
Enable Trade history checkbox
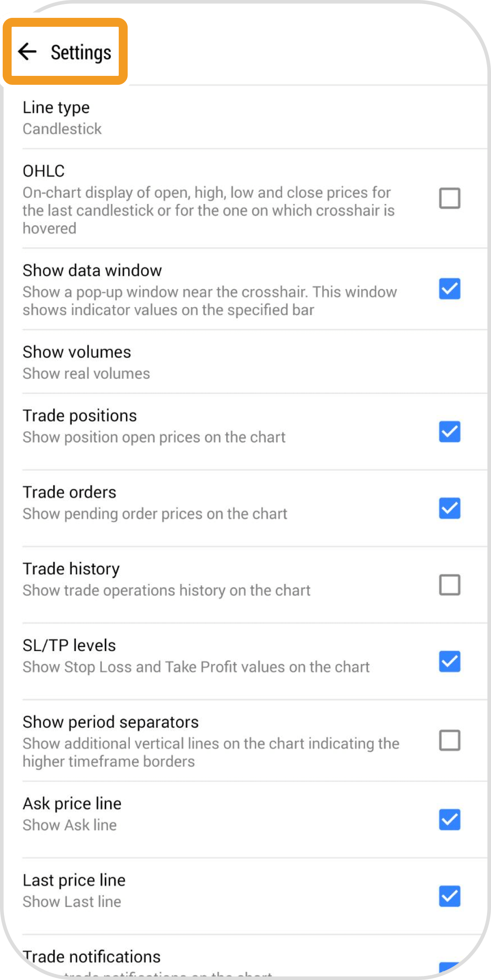449,585
